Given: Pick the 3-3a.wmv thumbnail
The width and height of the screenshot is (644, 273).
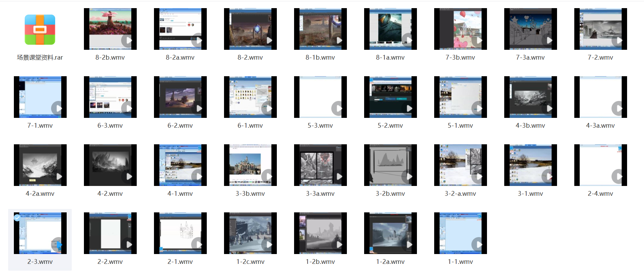Looking at the screenshot, I should [x=320, y=165].
